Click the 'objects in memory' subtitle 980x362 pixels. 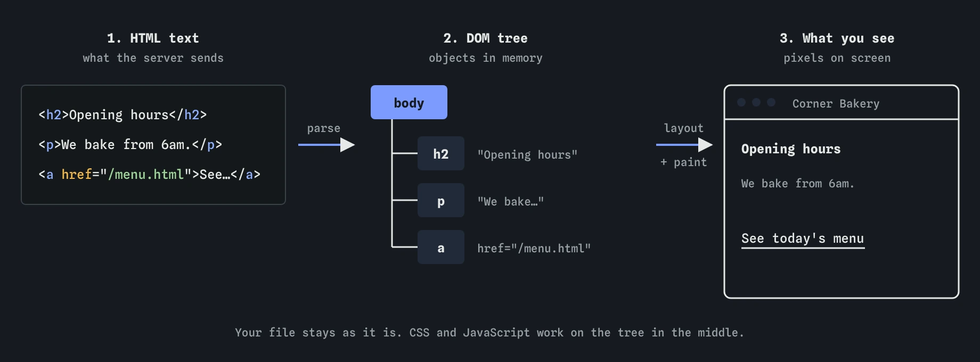(485, 58)
